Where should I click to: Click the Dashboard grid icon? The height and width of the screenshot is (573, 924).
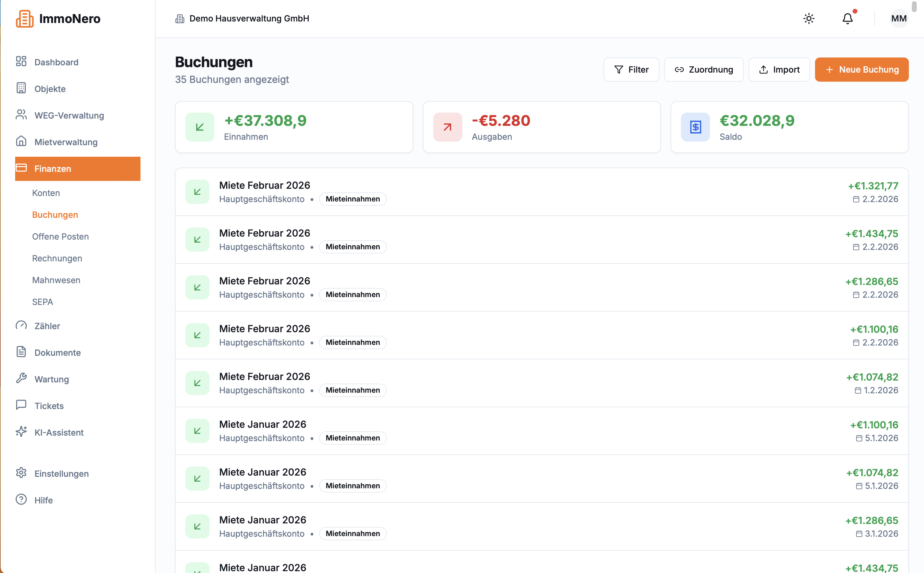(21, 61)
